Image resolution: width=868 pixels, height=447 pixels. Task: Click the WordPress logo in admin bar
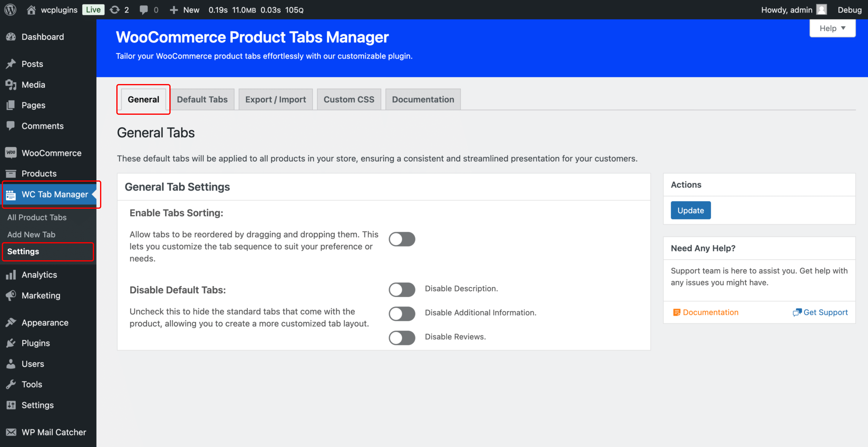pyautogui.click(x=10, y=9)
